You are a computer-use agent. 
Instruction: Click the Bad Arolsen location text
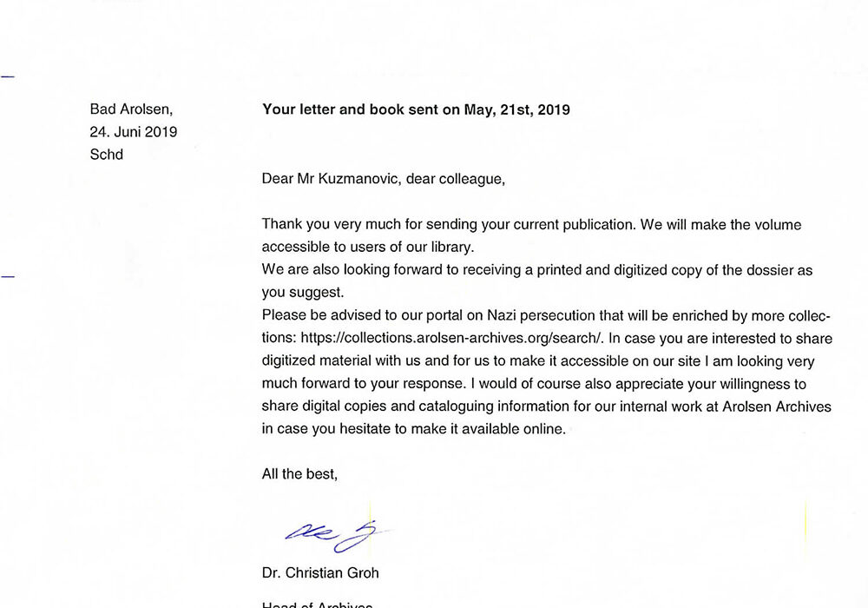pos(132,109)
